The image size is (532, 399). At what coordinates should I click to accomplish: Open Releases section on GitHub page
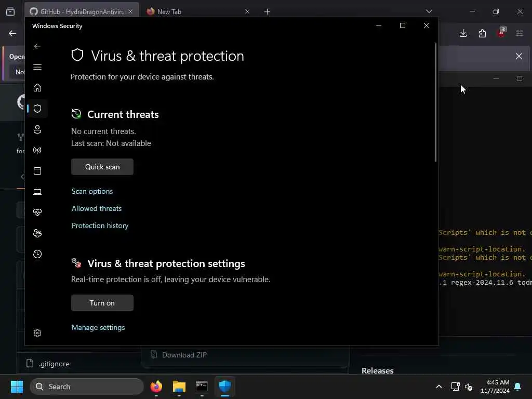377,371
